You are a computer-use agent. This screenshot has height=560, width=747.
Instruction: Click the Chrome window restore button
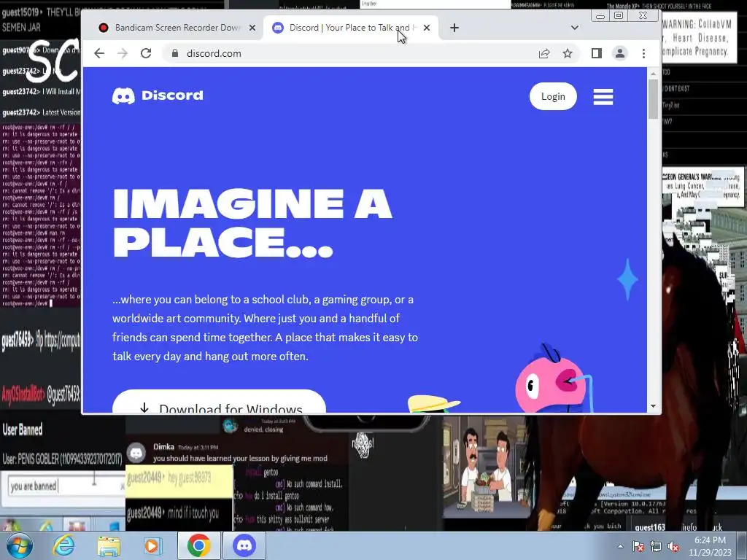[x=619, y=16]
